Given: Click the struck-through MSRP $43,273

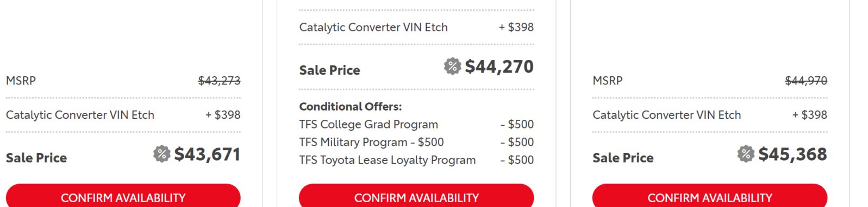Looking at the screenshot, I should coord(219,81).
